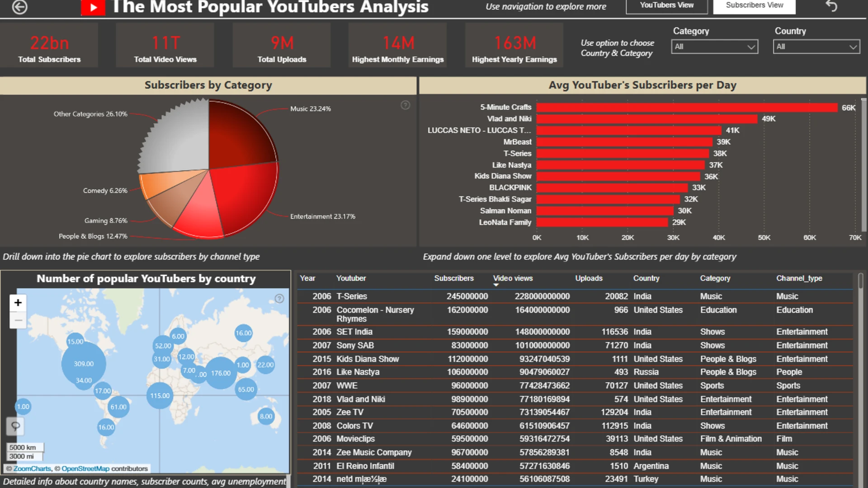Image resolution: width=868 pixels, height=488 pixels.
Task: Click the Vlad and Niki bar
Action: (647, 119)
